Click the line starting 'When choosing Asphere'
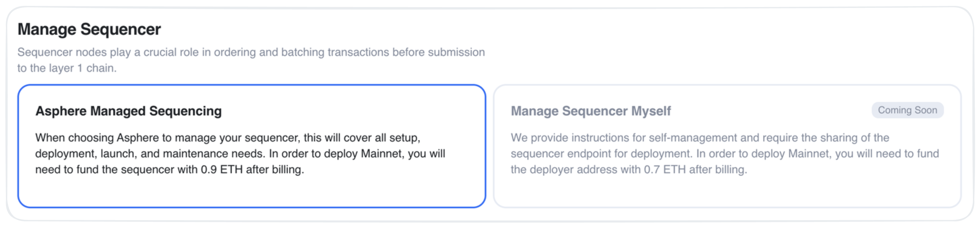The height and width of the screenshot is (227, 980). click(x=228, y=138)
